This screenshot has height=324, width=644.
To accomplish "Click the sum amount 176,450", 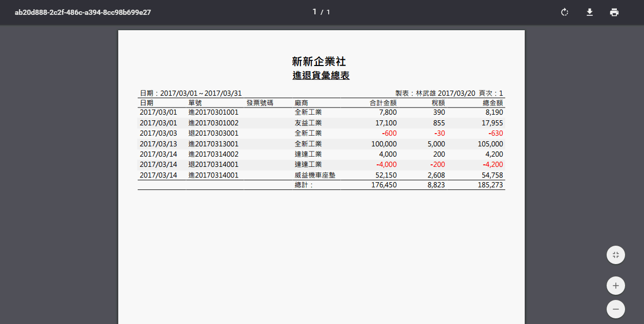I will (384, 185).
